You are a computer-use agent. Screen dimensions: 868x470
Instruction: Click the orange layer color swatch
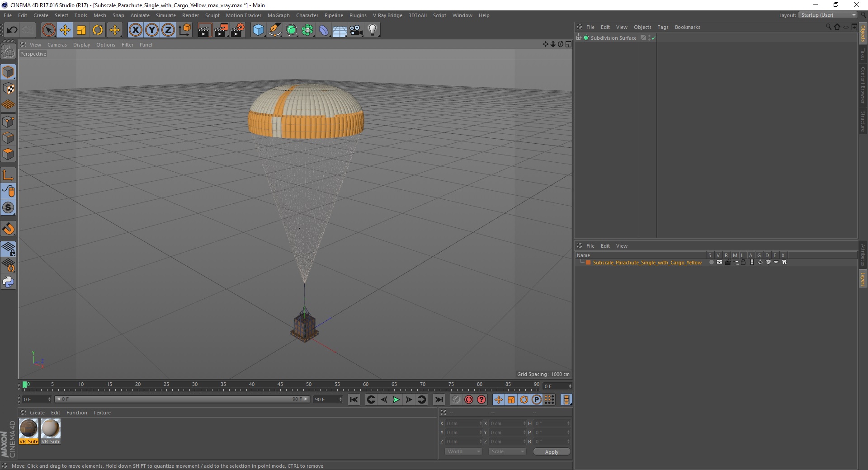(x=588, y=262)
